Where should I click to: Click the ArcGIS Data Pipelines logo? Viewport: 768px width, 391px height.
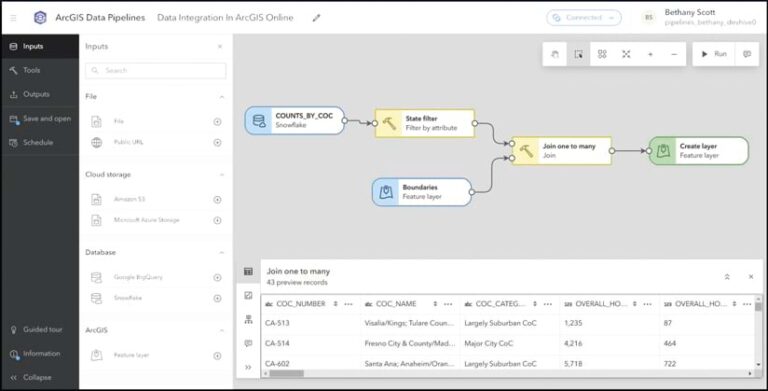40,18
